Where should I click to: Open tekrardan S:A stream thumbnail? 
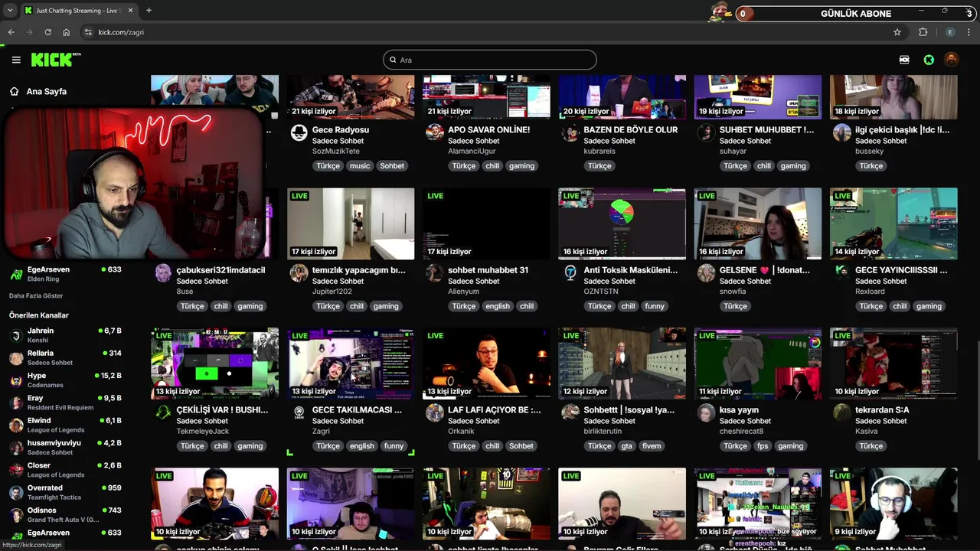pos(893,364)
